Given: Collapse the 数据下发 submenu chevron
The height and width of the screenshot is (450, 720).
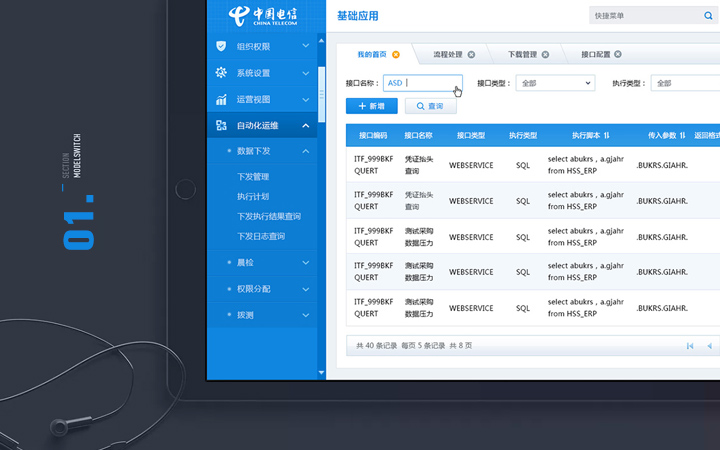Looking at the screenshot, I should click(305, 151).
